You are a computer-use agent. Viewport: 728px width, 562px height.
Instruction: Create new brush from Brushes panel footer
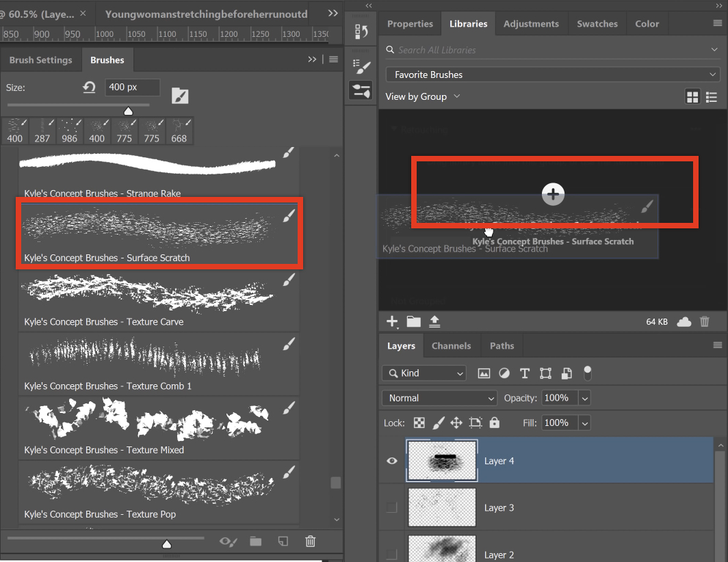point(283,541)
